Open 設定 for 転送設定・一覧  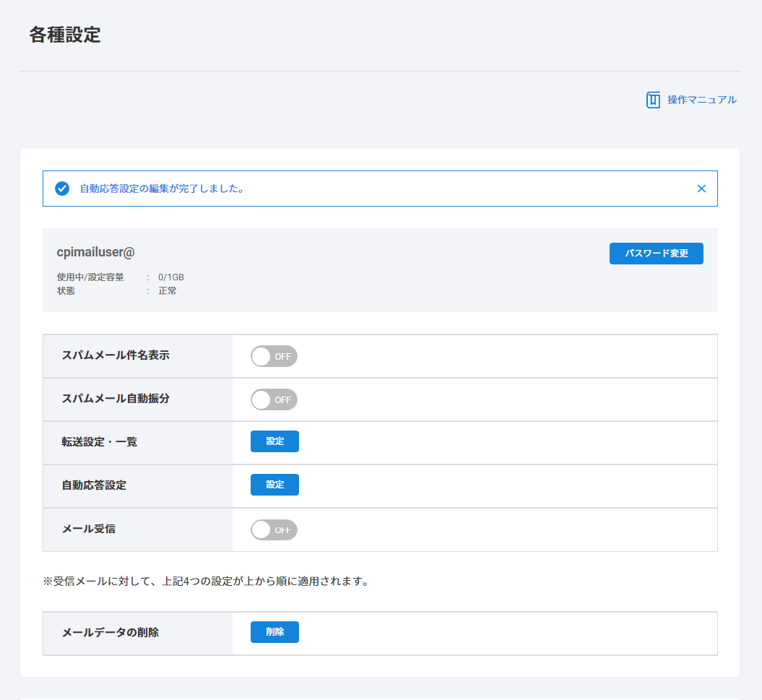[x=274, y=441]
